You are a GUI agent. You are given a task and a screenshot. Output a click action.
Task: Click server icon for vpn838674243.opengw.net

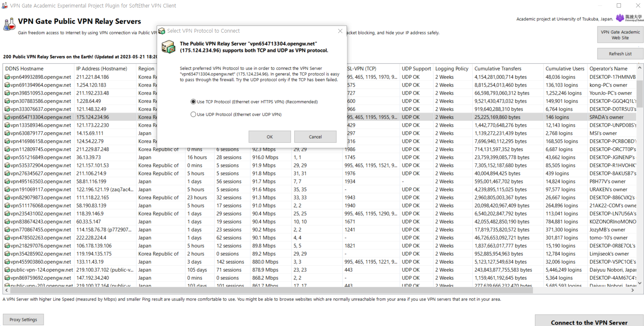point(7,222)
